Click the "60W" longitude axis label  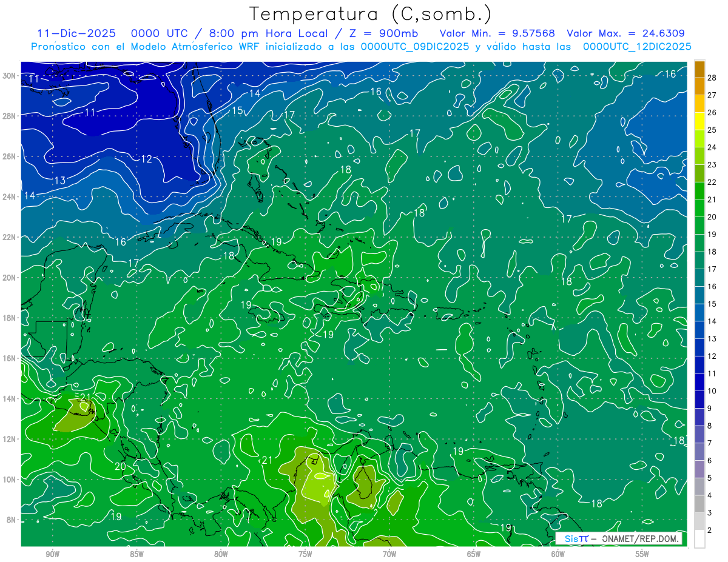pyautogui.click(x=558, y=554)
